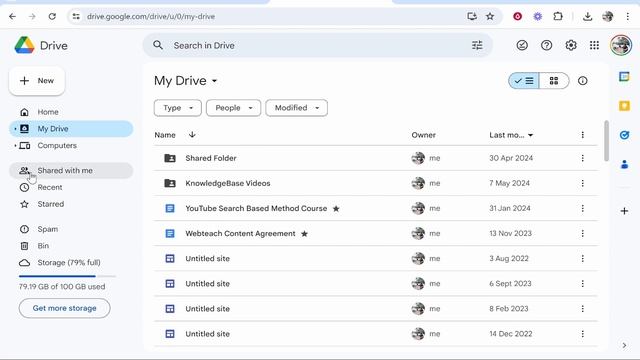Click the New button

tap(37, 81)
